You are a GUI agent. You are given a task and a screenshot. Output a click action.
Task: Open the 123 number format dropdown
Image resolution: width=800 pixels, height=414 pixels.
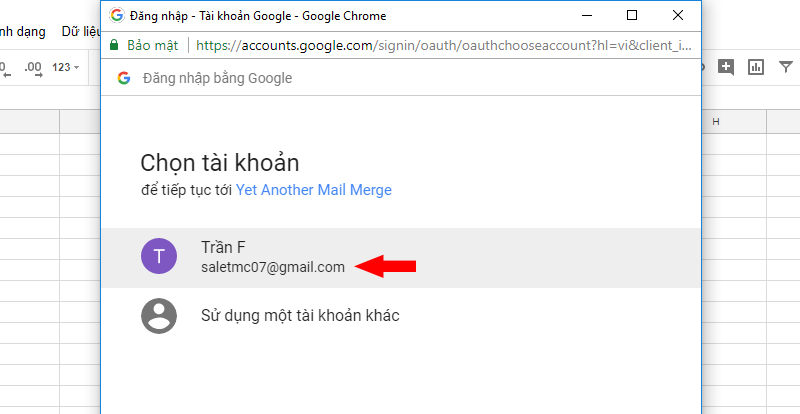66,67
